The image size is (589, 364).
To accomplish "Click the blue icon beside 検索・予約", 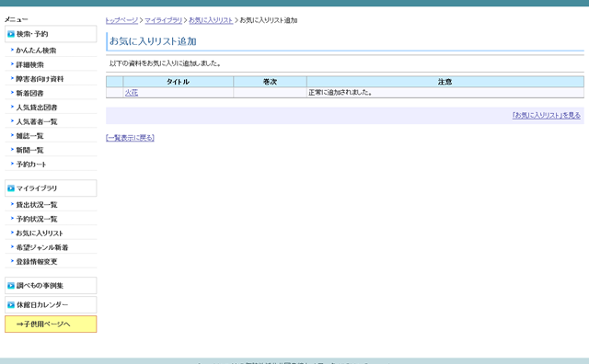I will 11,34.
